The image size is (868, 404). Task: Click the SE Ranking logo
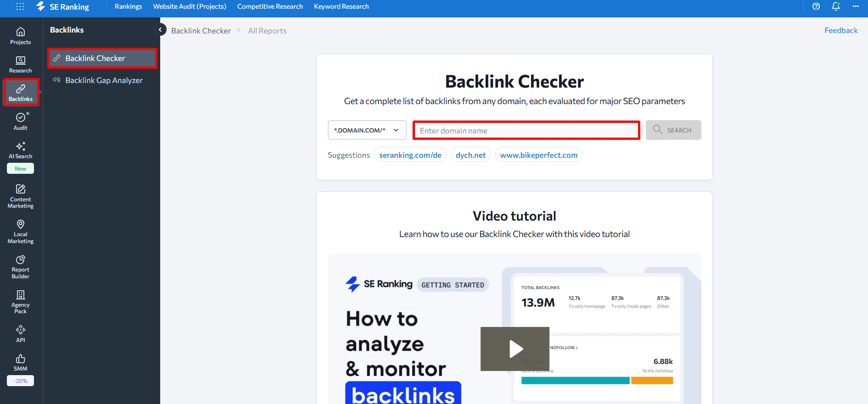pyautogui.click(x=62, y=6)
